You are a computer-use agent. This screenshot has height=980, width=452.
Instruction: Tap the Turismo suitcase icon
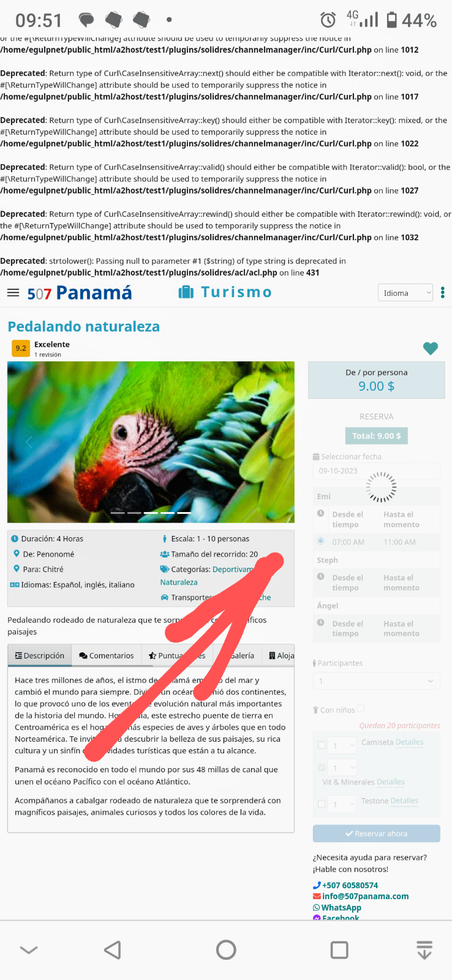point(186,292)
